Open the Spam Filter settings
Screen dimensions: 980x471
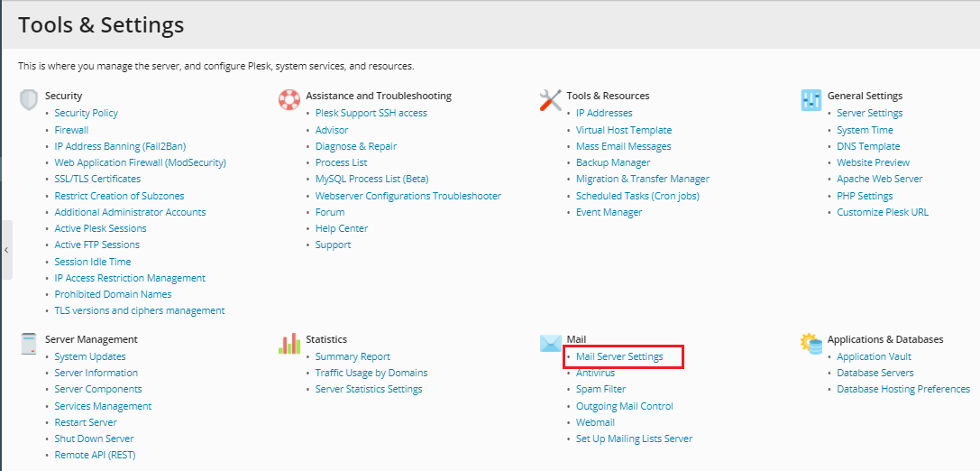pyautogui.click(x=600, y=390)
